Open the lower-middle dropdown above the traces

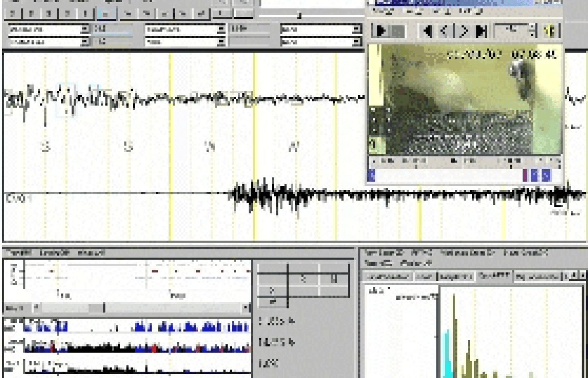tap(221, 42)
